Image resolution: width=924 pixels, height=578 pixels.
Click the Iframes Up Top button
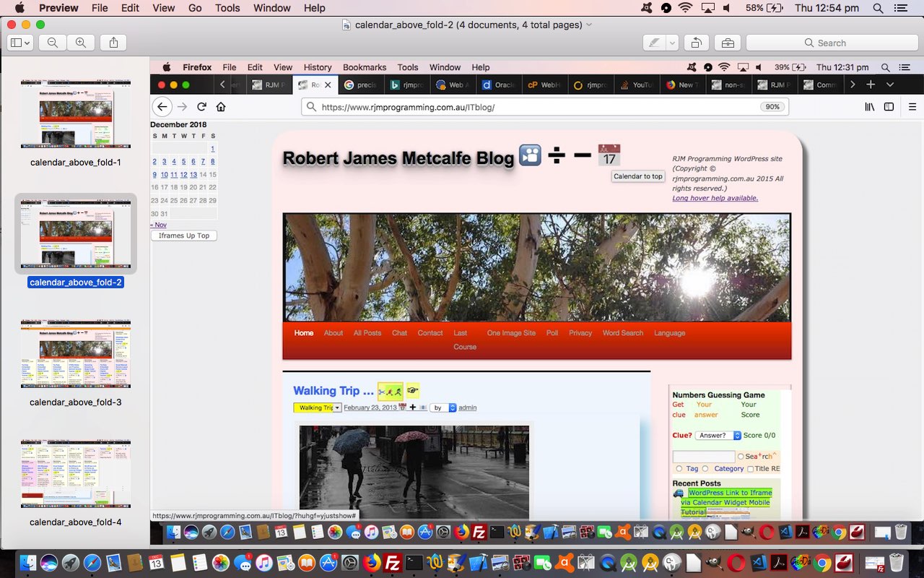[184, 236]
